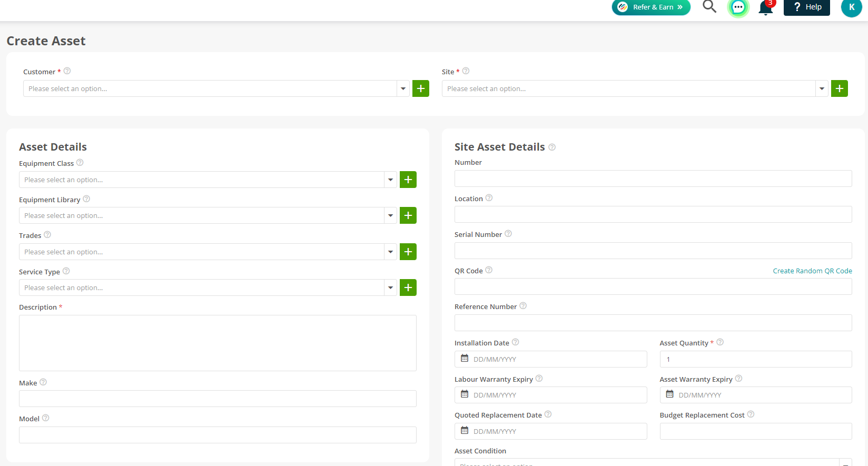Screen dimensions: 868x466
Task: Open the Help button
Action: 807,7
